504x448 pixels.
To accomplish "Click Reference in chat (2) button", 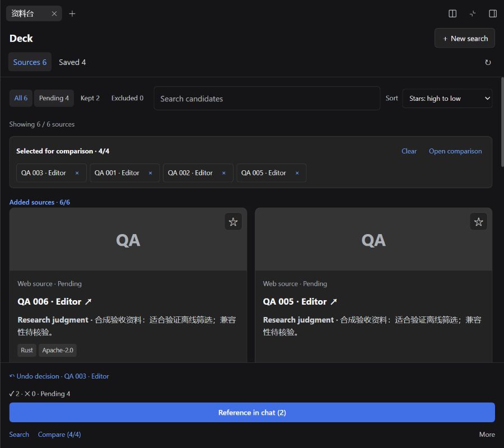I will click(x=252, y=412).
